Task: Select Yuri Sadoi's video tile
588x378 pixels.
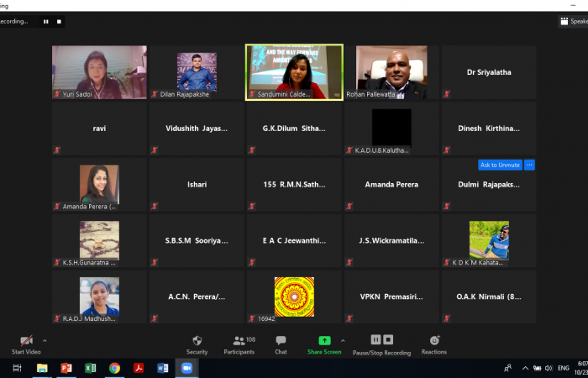Action: click(x=99, y=72)
